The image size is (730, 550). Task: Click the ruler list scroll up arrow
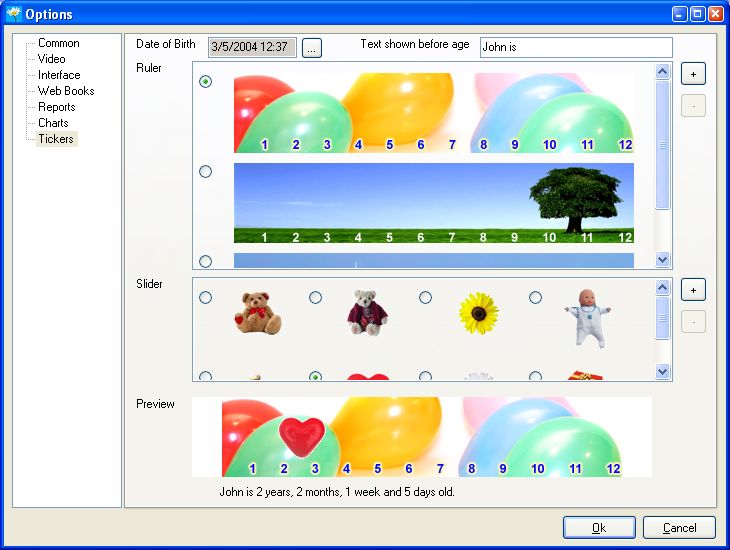click(x=662, y=71)
